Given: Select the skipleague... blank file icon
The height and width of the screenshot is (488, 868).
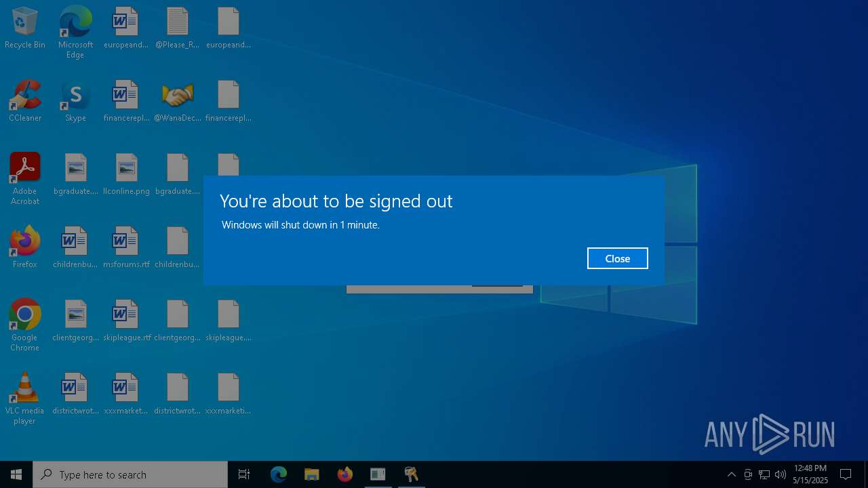Looking at the screenshot, I should (228, 321).
